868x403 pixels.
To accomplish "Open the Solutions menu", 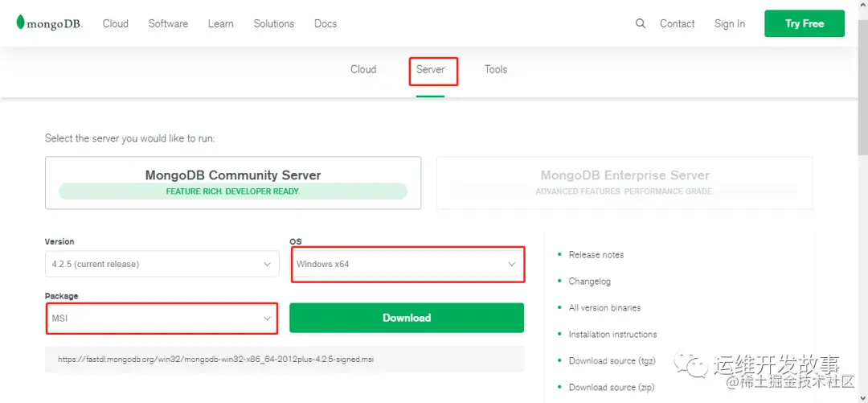I will coord(274,23).
